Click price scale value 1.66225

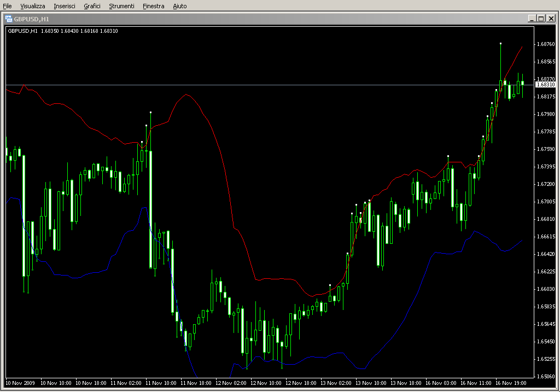[x=546, y=272]
